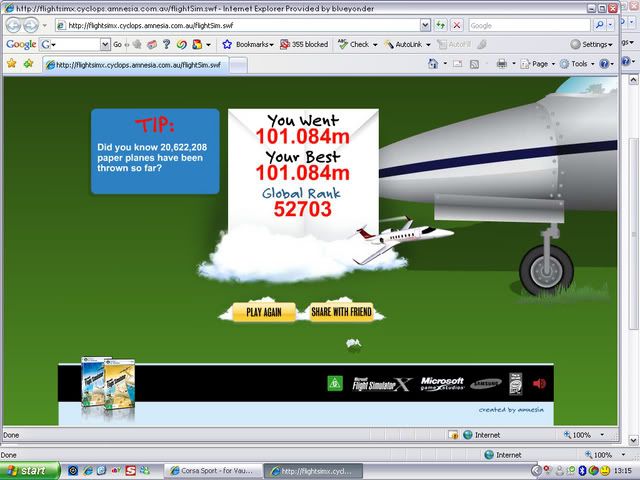Click the Microsoft Game Studios logo
The width and height of the screenshot is (640, 480).
click(x=441, y=384)
